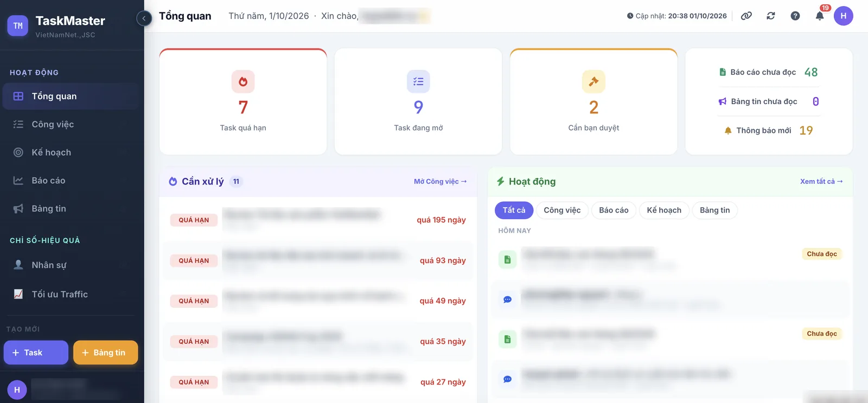Select the Báo cáo activity filter tab

(x=614, y=210)
